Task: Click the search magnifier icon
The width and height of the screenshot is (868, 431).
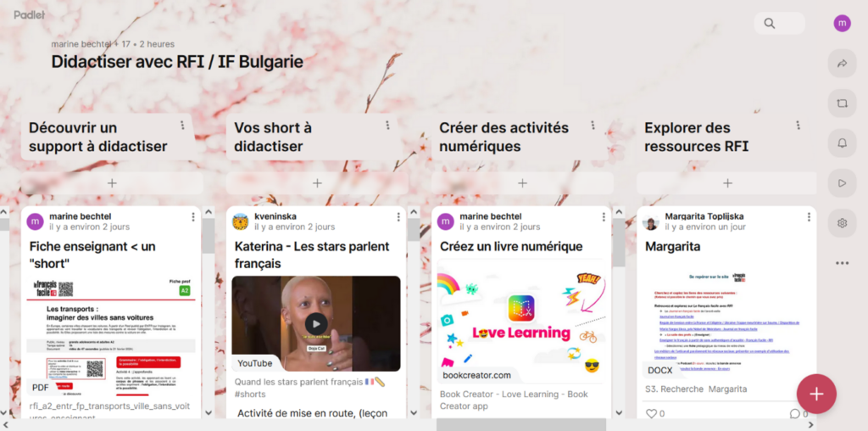Action: pos(770,23)
